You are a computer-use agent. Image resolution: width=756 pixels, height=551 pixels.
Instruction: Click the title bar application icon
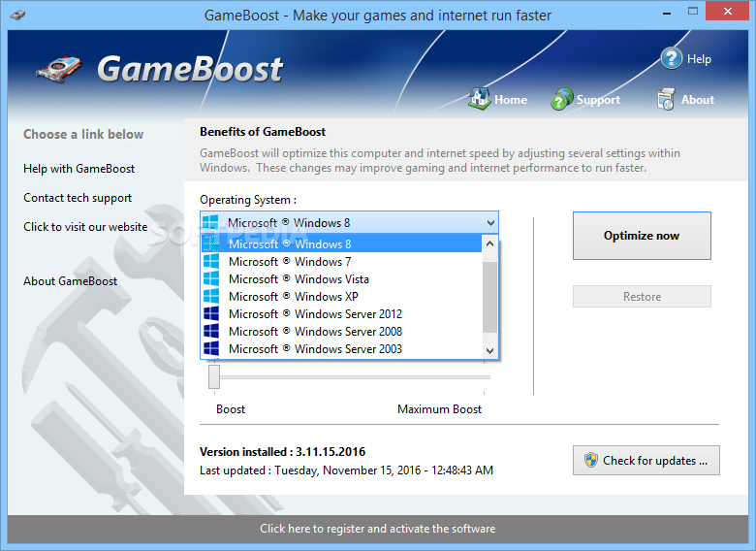(x=17, y=15)
